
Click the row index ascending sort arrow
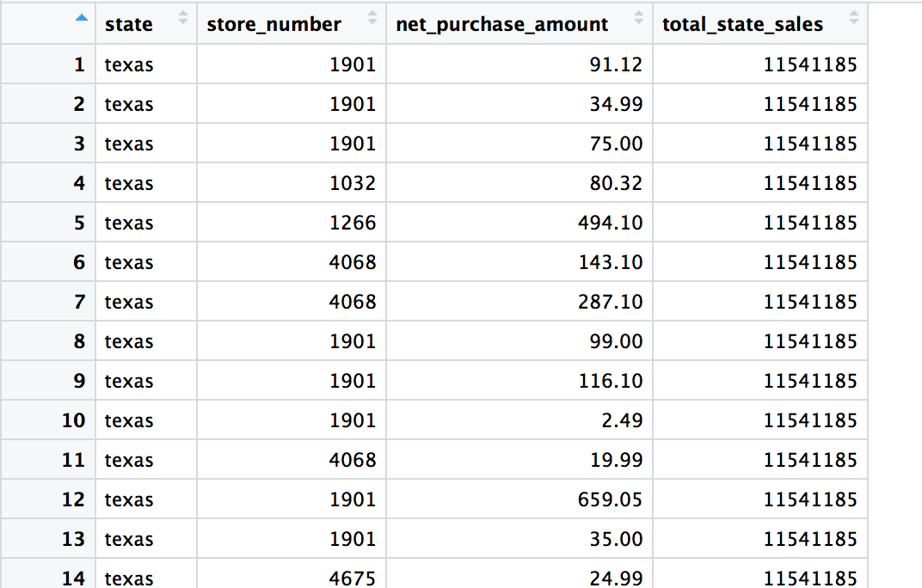click(x=82, y=18)
